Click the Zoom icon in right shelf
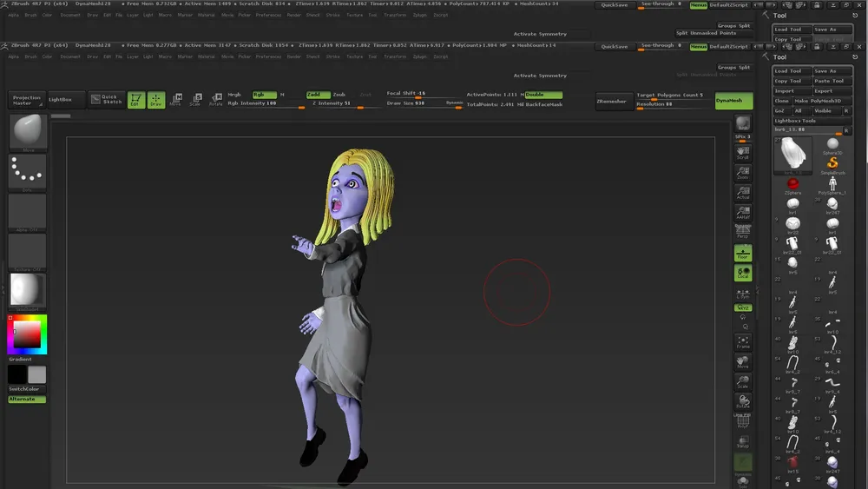 click(743, 174)
